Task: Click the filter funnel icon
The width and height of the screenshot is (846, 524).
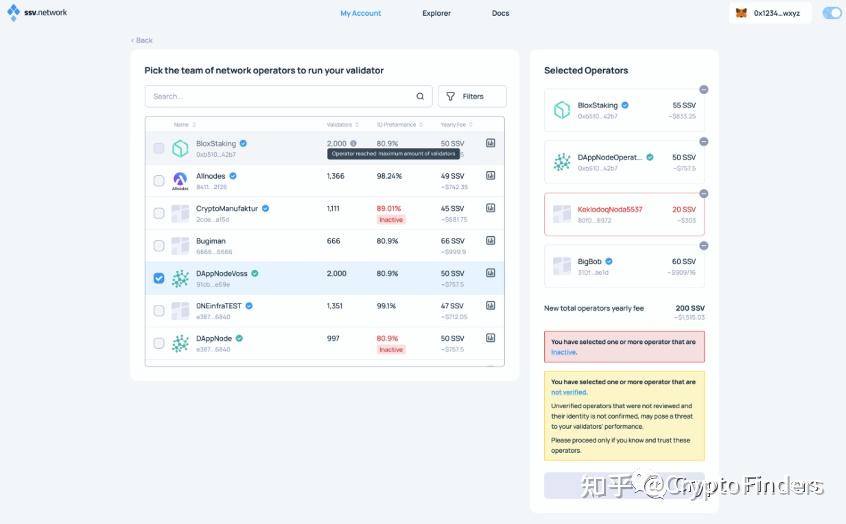Action: 451,96
